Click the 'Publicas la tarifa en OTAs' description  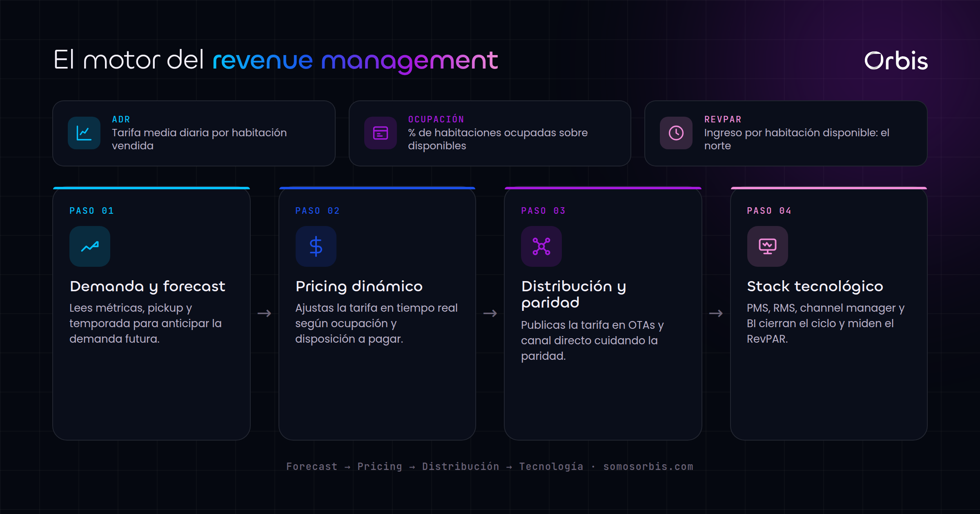click(x=592, y=340)
